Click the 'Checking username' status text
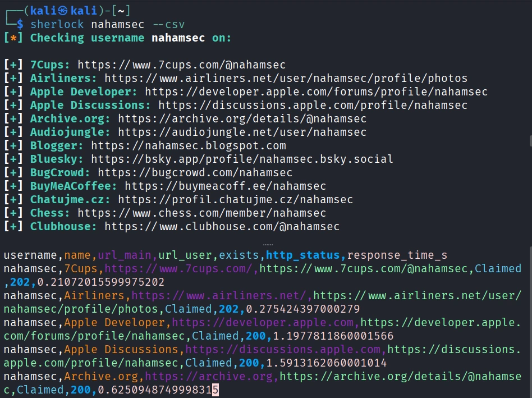Screen dimensions: 532x398 coord(87,38)
